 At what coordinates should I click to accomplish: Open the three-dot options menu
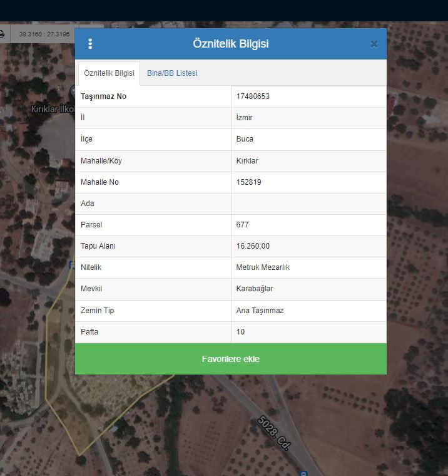point(90,44)
